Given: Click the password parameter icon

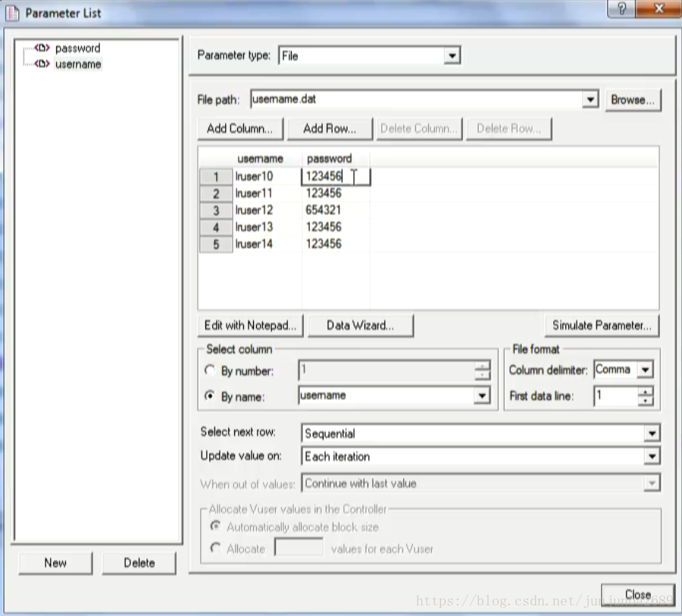Looking at the screenshot, I should click(x=42, y=48).
